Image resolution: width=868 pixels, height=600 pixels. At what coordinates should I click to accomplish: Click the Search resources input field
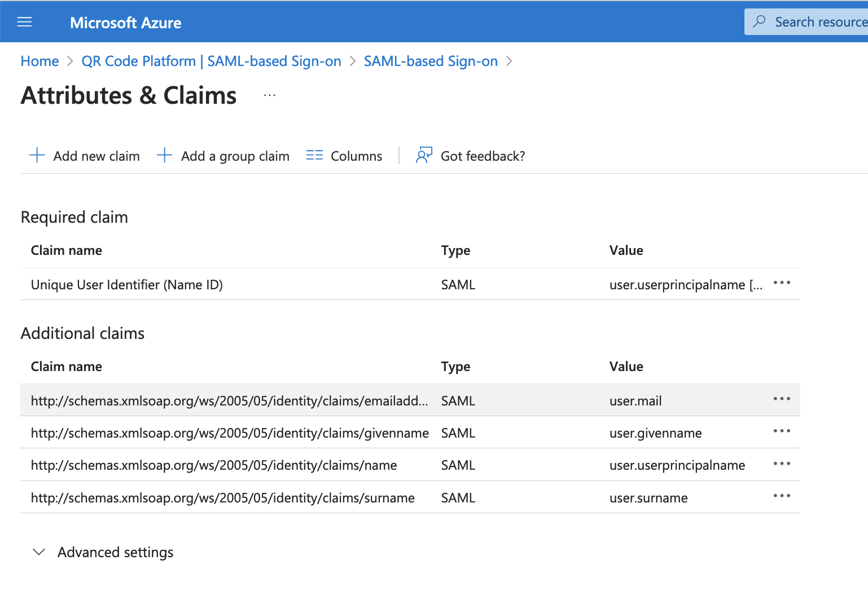tap(807, 22)
